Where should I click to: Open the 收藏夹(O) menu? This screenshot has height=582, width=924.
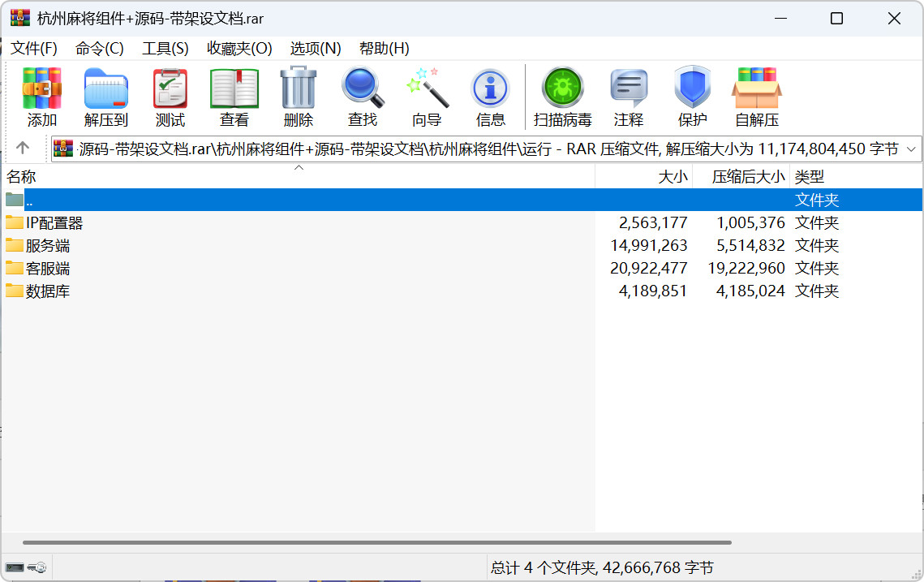239,49
